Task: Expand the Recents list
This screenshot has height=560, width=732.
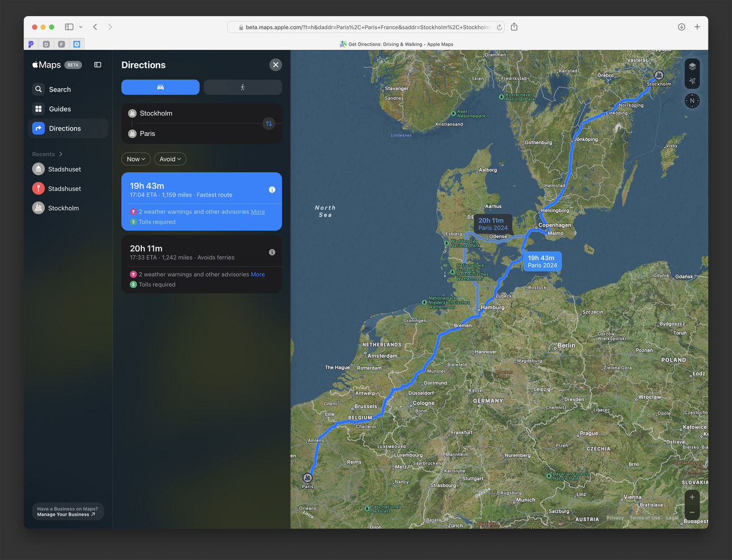Action: click(x=60, y=154)
